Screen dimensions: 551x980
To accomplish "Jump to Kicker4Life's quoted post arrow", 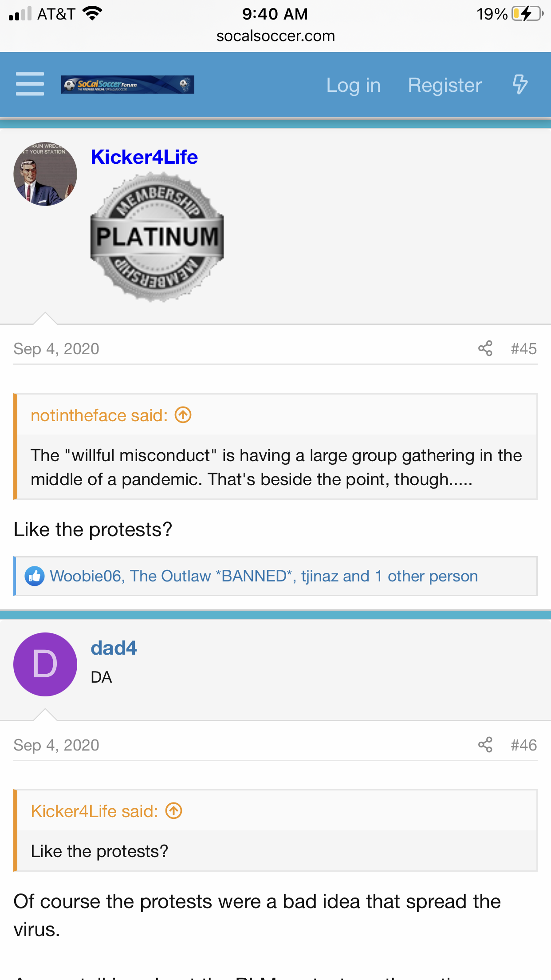I will (173, 811).
